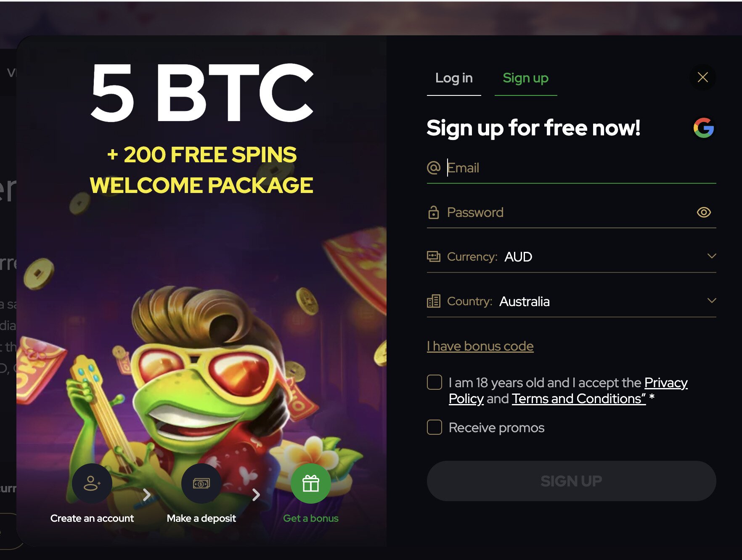
Task: Open the Country Australia dropdown
Action: (x=711, y=301)
